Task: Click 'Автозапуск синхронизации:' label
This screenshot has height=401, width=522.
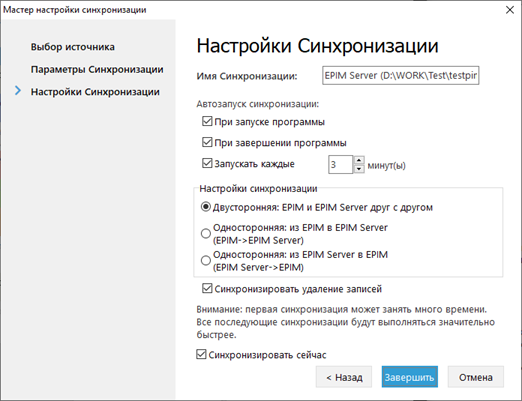Action: coord(258,104)
